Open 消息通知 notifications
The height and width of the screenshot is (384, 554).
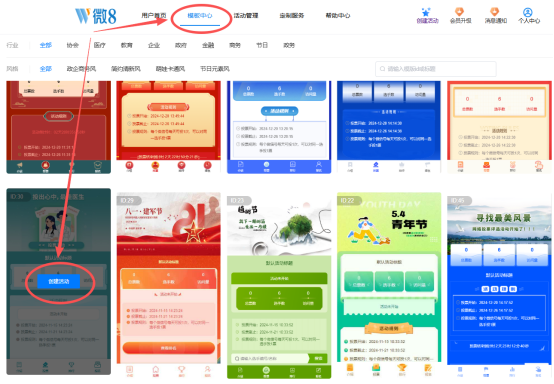[495, 16]
